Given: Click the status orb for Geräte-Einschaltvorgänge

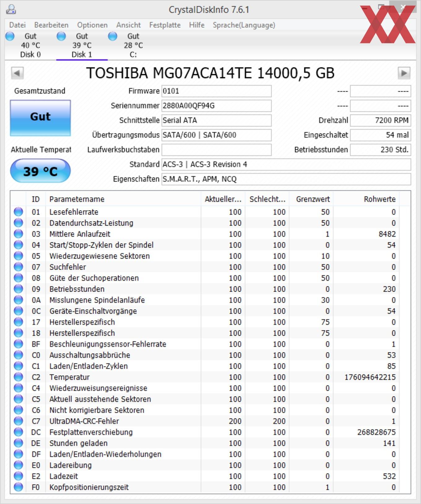Looking at the screenshot, I should point(19,311).
